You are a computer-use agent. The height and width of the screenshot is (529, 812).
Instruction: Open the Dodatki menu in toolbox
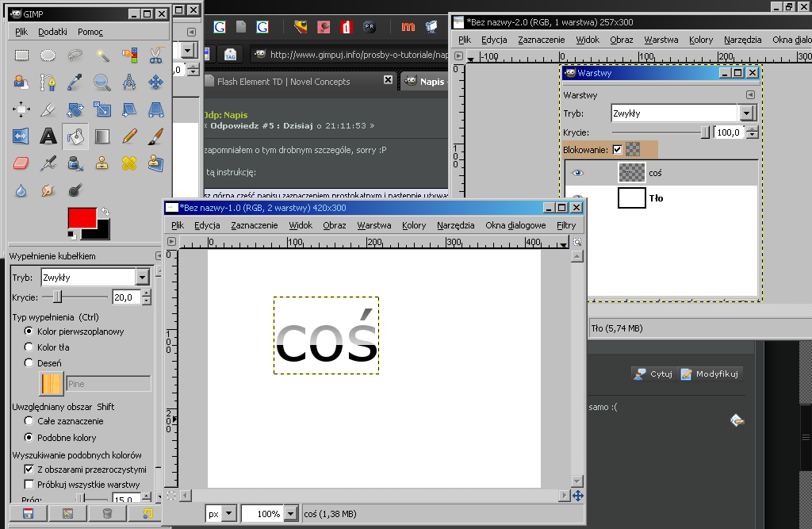coord(52,33)
